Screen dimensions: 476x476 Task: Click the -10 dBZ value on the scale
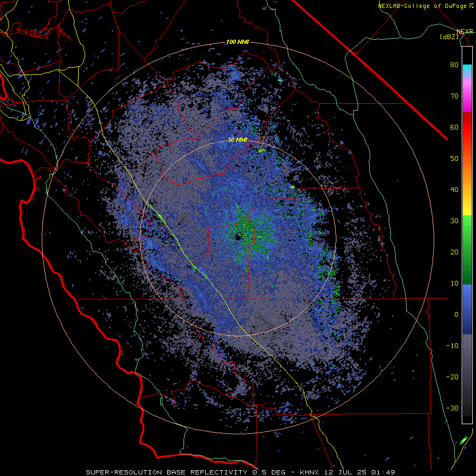point(452,346)
